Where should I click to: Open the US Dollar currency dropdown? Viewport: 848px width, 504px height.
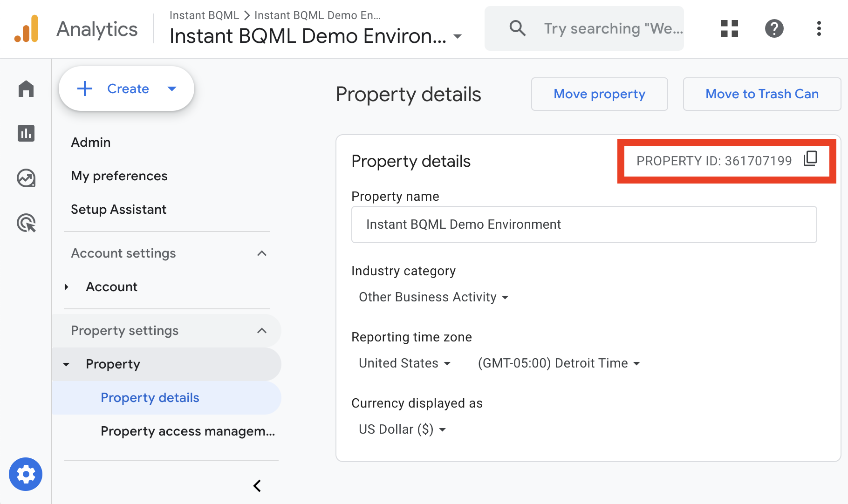(402, 429)
